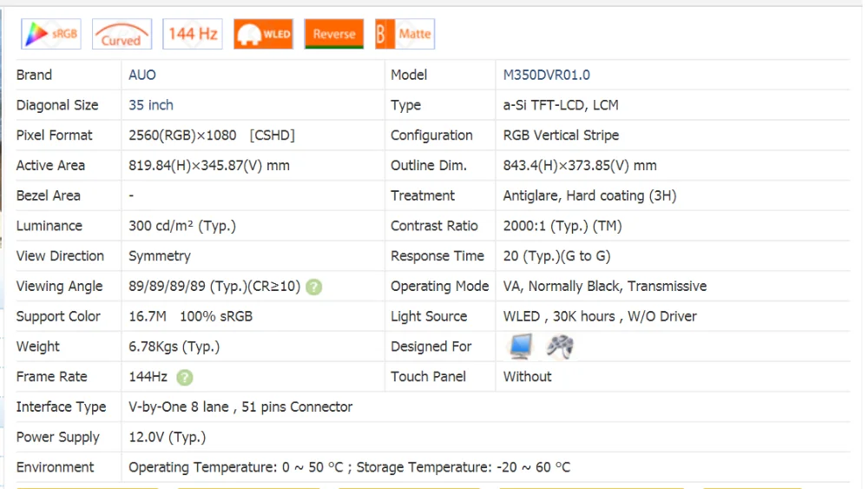
Task: Click the Brand row label
Action: [x=34, y=75]
